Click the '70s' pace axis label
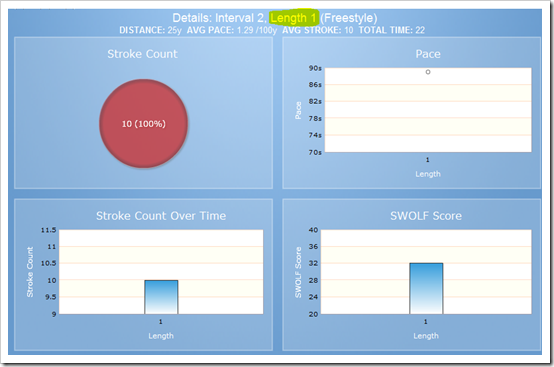Screen dimensions: 554x367 point(315,152)
